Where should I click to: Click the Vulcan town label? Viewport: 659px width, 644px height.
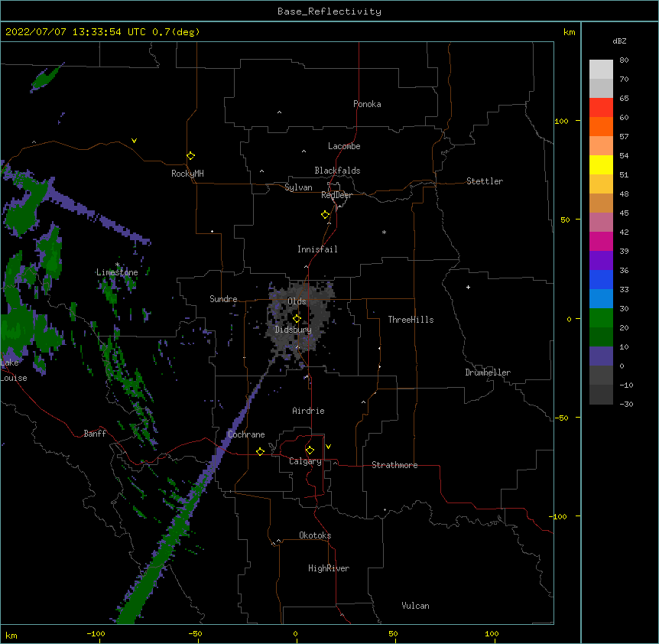(415, 606)
